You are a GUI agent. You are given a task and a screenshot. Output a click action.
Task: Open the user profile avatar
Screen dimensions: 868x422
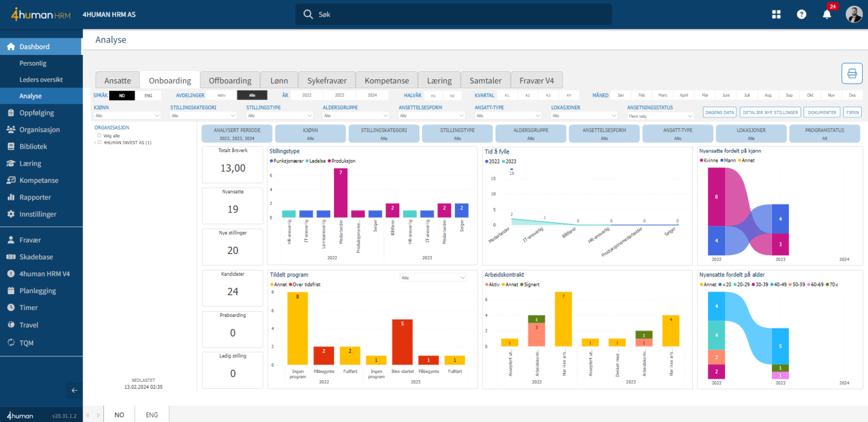tap(853, 15)
